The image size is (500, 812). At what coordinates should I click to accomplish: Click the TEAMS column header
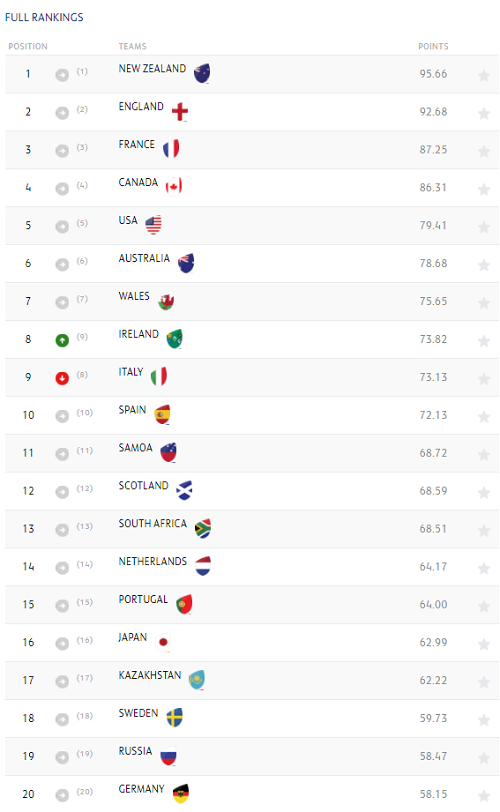click(133, 46)
